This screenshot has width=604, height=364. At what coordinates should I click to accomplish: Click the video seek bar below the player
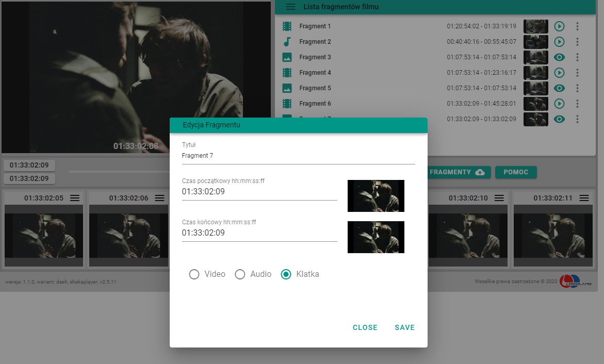119,171
